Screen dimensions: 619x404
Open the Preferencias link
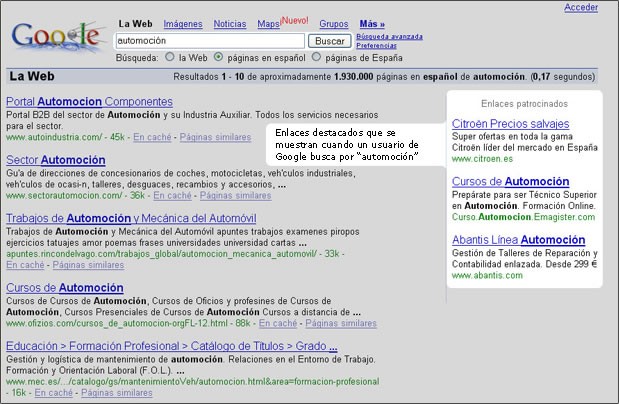[376, 45]
